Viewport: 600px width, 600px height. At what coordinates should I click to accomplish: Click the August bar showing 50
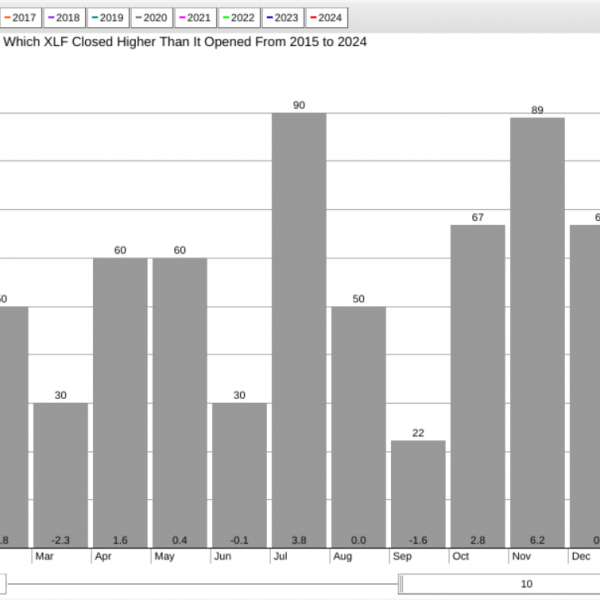point(359,427)
